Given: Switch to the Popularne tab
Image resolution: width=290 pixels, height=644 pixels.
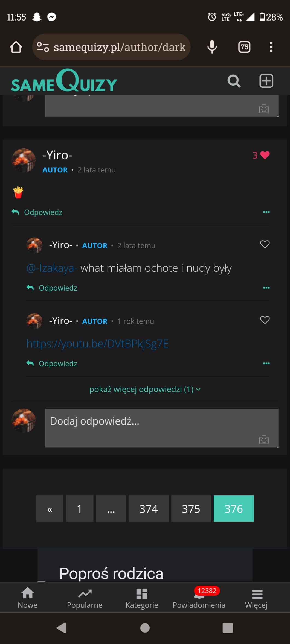Looking at the screenshot, I should click(85, 598).
